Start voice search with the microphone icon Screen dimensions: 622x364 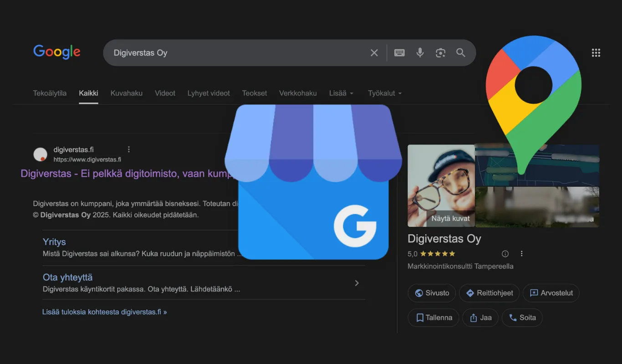pos(420,53)
